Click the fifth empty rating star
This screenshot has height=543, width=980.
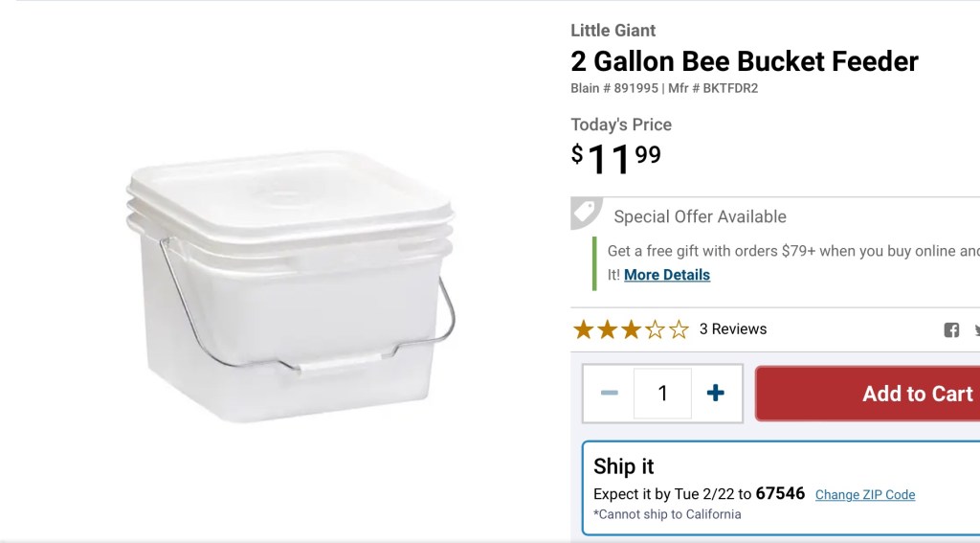pyautogui.click(x=679, y=330)
